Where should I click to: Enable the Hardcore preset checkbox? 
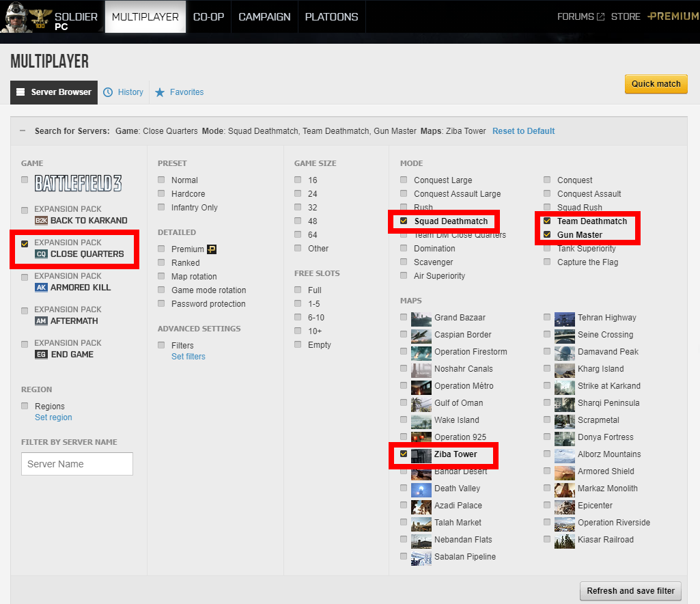pos(161,193)
